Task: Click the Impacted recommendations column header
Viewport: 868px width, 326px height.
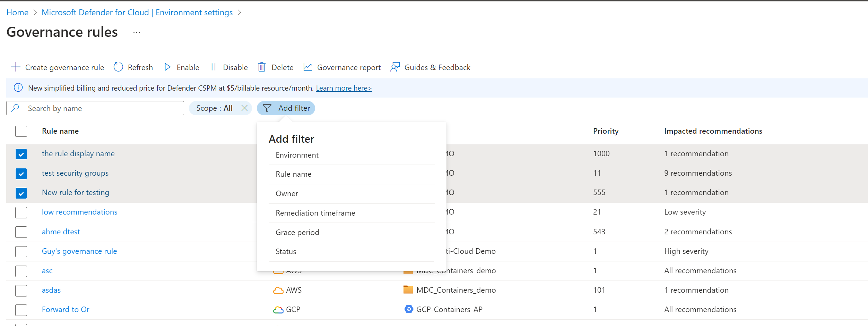Action: click(713, 131)
